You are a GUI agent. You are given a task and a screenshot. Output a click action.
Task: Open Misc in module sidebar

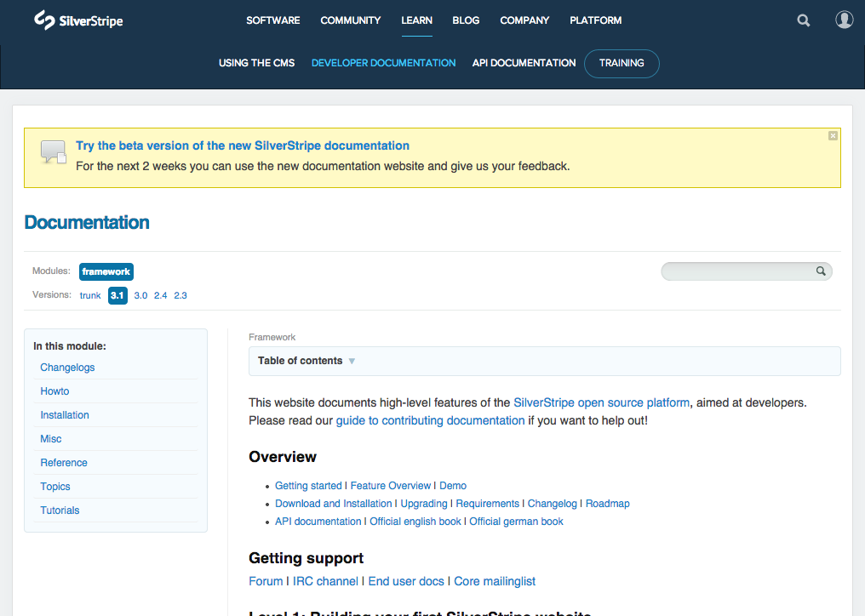coord(51,438)
